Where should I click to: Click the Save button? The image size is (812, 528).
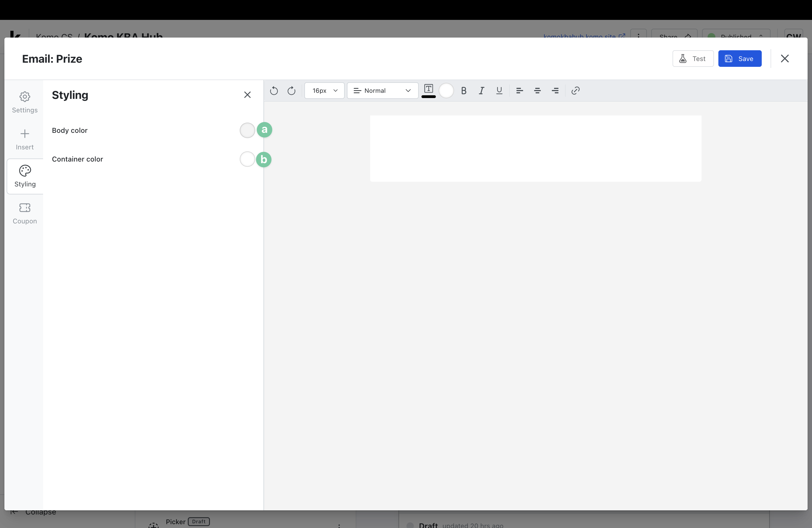[x=739, y=59]
